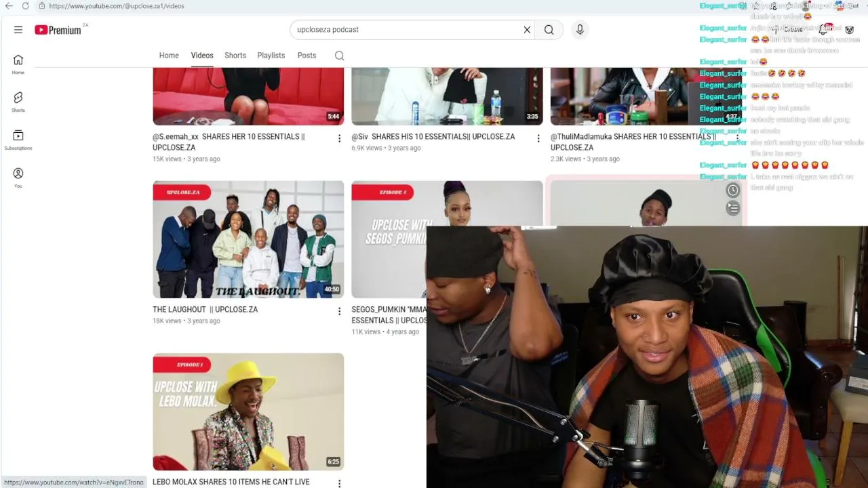The height and width of the screenshot is (488, 868).
Task: Open the SEGOS_PUMKIN essentials video title
Action: click(389, 314)
